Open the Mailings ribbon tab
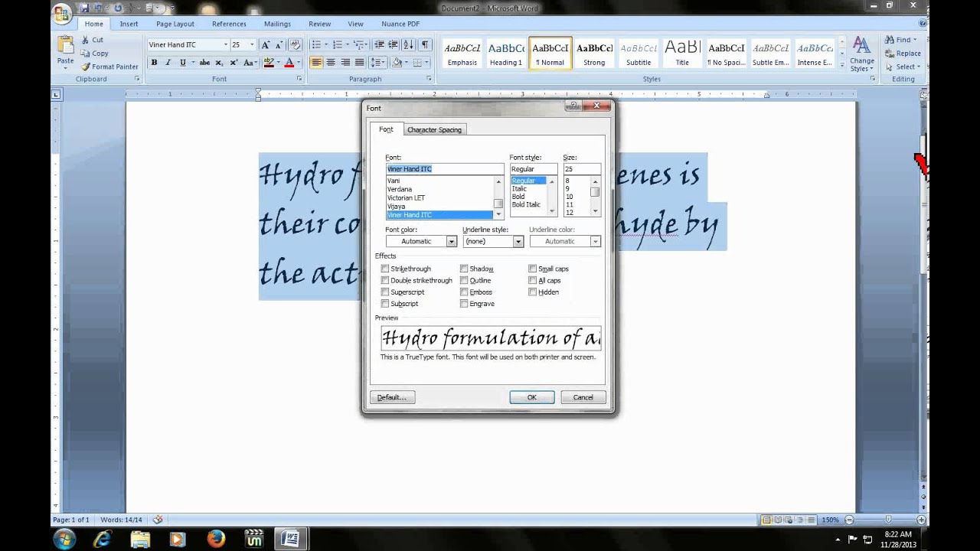 (277, 24)
